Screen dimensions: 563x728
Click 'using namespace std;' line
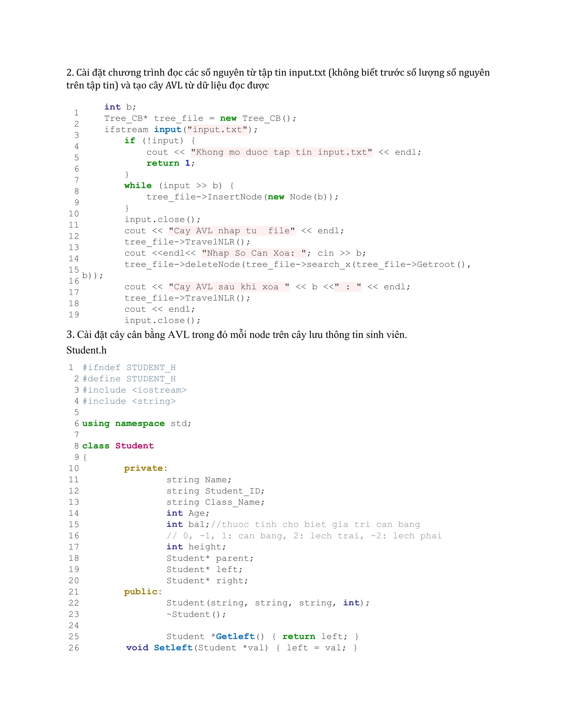click(x=136, y=423)
